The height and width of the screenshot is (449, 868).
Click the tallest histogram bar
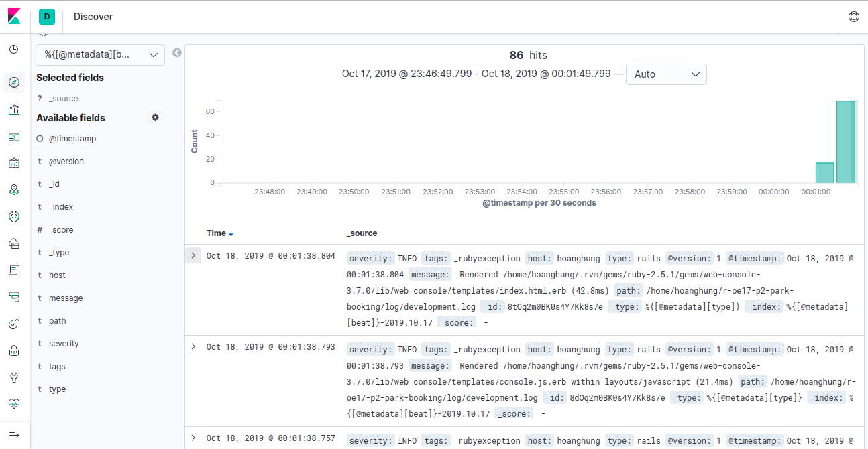pos(845,142)
